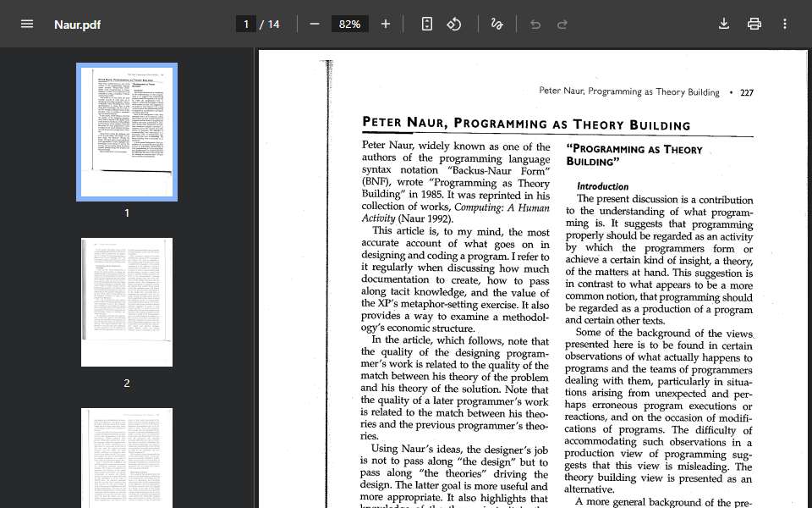Click the zoom out minus button
Screen dimensions: 812x508
[x=315, y=25]
